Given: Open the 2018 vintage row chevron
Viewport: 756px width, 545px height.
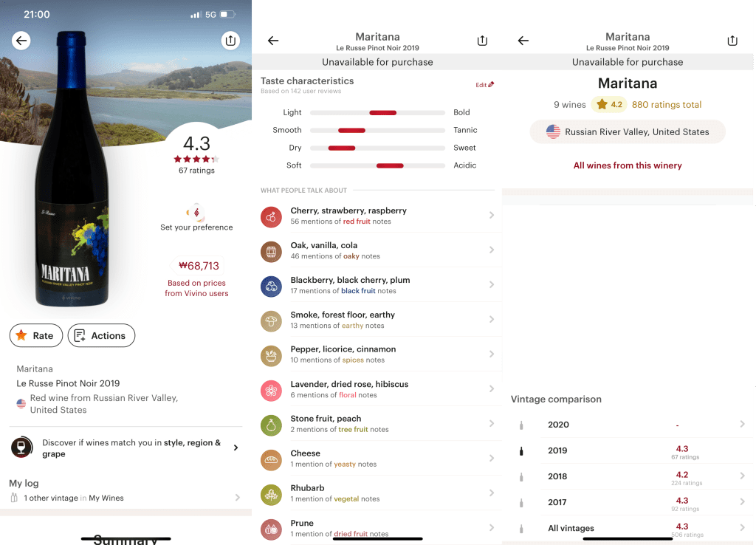Looking at the screenshot, I should (x=742, y=476).
